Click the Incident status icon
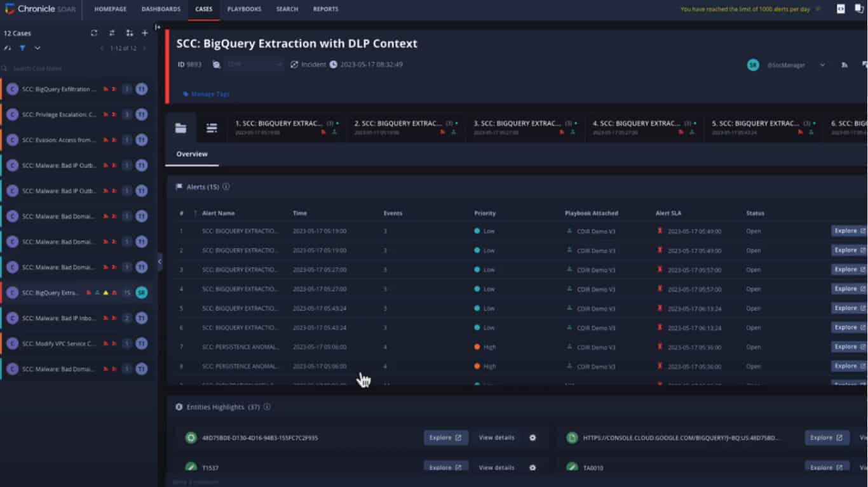Screen dimensions: 868x487 point(294,65)
